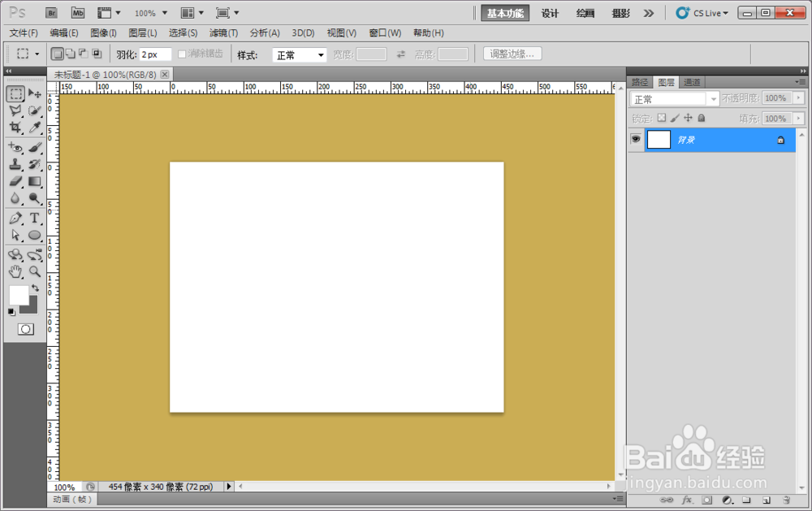Select the Eyedropper tool
Image resolution: width=812 pixels, height=511 pixels.
(x=35, y=127)
